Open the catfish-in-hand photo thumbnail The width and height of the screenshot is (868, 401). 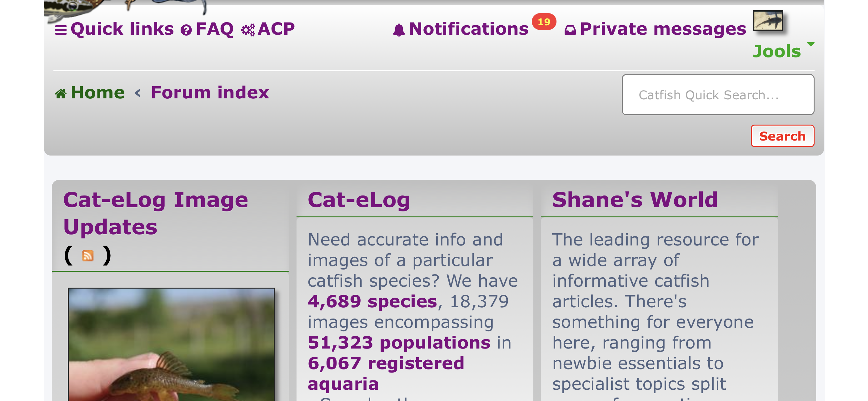coord(171,344)
